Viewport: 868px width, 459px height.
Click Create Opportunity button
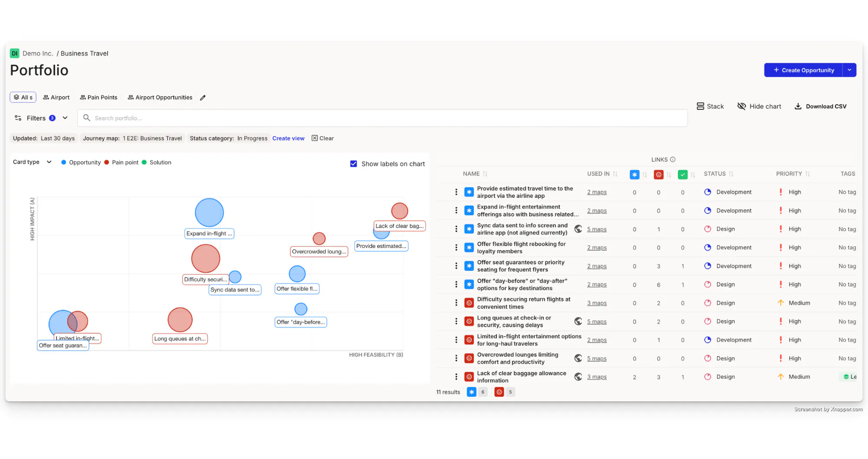[x=803, y=70]
